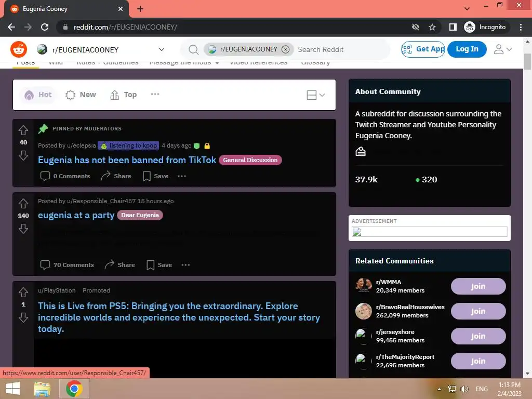Upvote the PlayStation promoted post
Image resolution: width=532 pixels, height=399 pixels.
click(23, 292)
